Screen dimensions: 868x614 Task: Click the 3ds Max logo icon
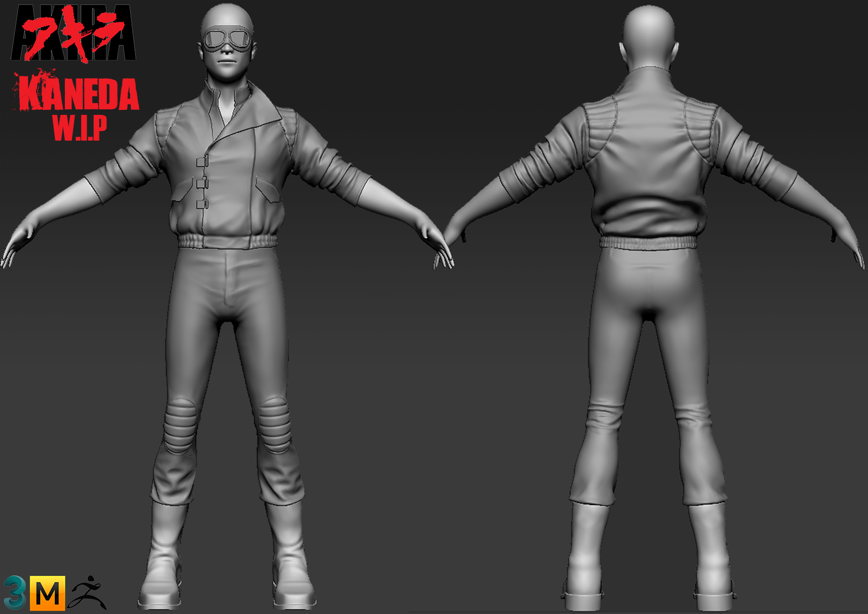pos(15,593)
